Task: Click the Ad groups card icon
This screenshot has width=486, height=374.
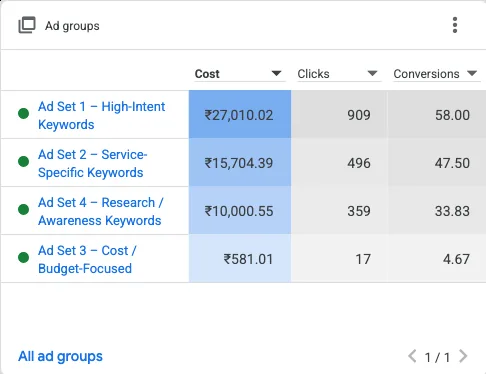Action: (27, 25)
